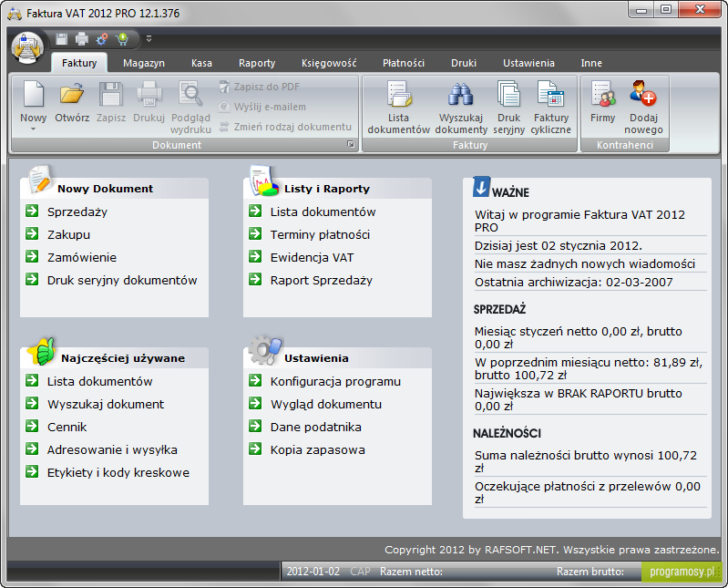Click the Zamówienie link

pyautogui.click(x=82, y=257)
